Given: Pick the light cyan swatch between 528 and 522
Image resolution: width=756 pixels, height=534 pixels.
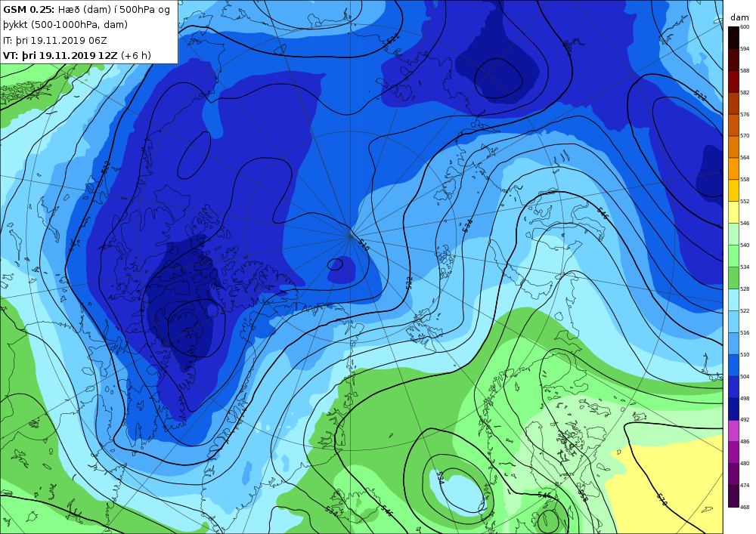Looking at the screenshot, I should (x=733, y=300).
